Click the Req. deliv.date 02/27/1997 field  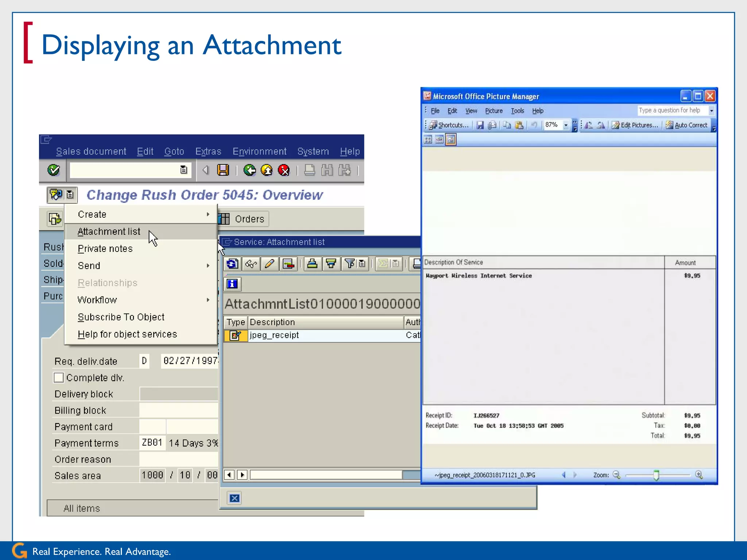tap(190, 361)
